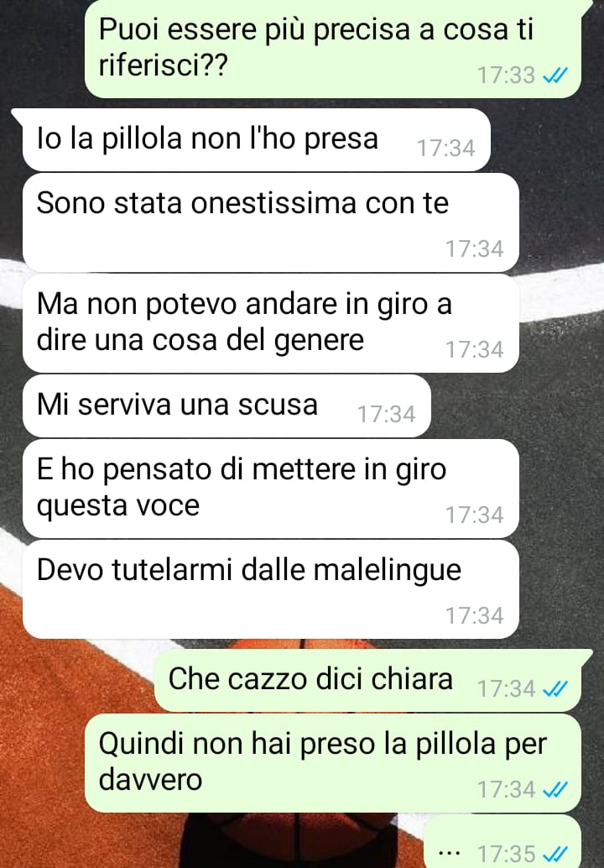The image size is (604, 868).
Task: Tap timestamp under 'Devo tutelarmi dalle malelingue'
Action: (x=475, y=615)
